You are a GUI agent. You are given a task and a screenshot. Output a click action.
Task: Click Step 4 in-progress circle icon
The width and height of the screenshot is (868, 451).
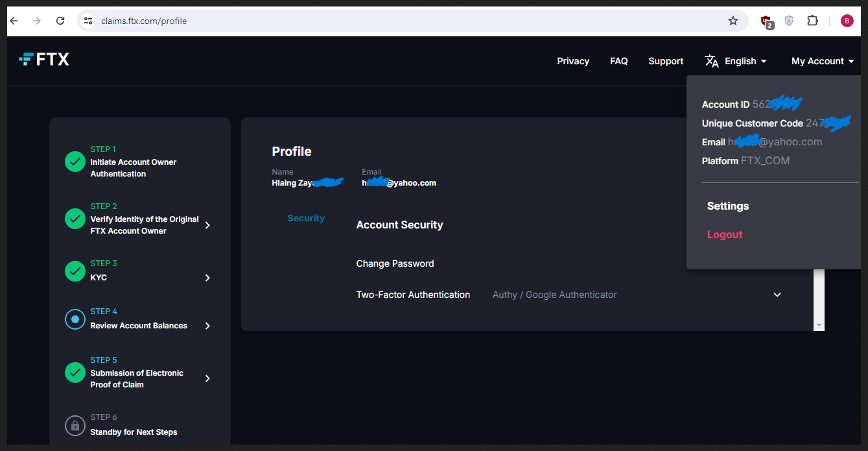(75, 319)
